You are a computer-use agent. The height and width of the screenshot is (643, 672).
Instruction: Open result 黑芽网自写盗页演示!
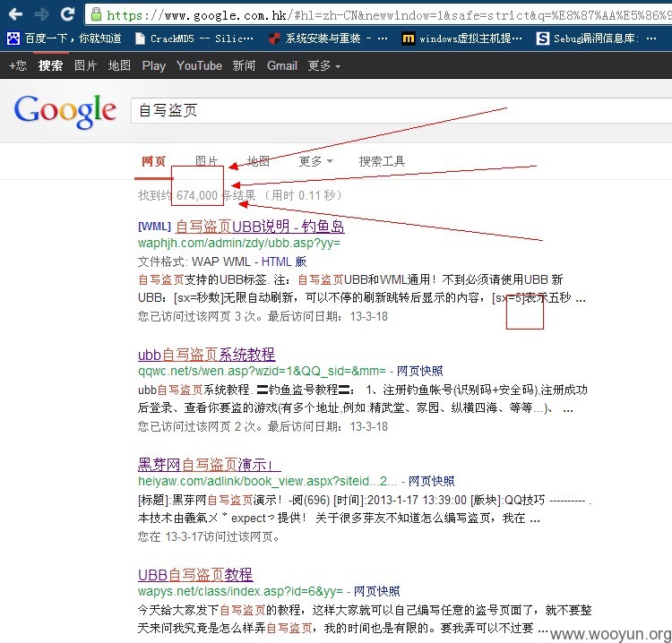(209, 465)
